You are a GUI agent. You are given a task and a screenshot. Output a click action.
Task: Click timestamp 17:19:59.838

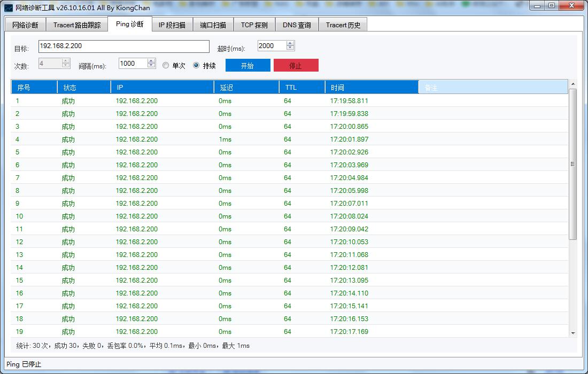click(349, 114)
